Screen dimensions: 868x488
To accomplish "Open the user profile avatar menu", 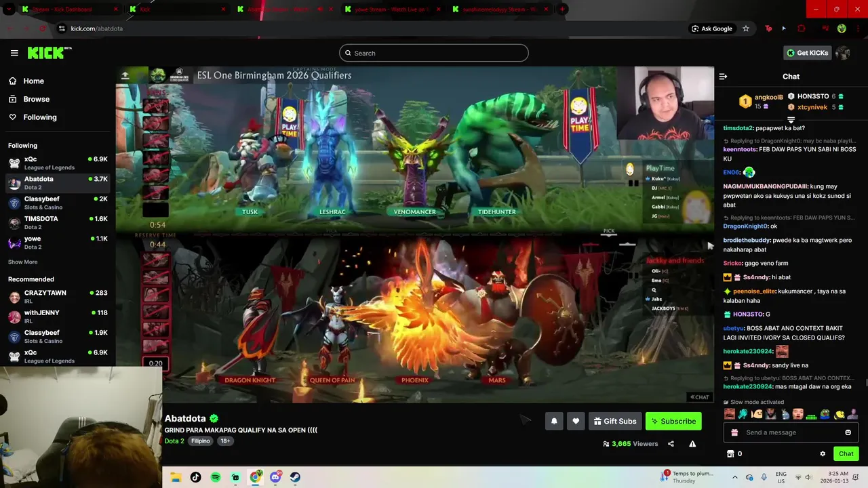I will pyautogui.click(x=843, y=53).
